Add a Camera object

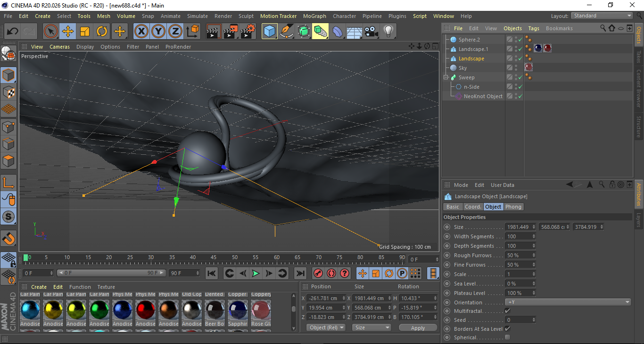[x=372, y=32]
